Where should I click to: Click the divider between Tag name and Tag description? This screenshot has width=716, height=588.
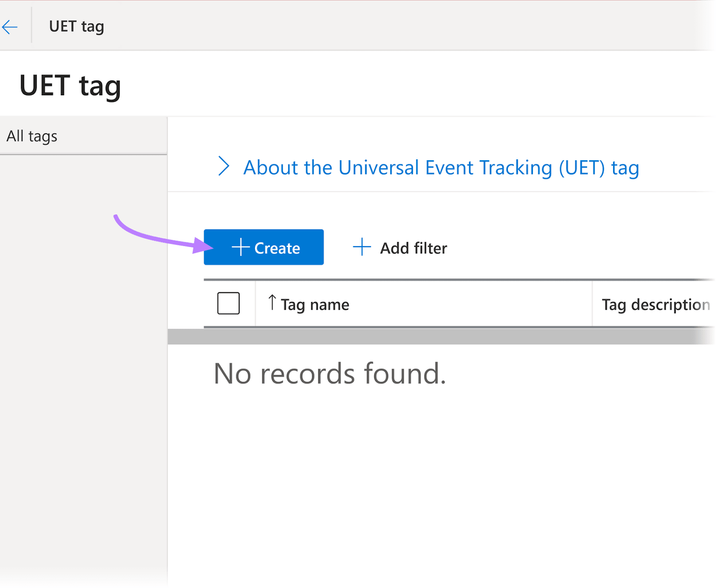pos(592,304)
